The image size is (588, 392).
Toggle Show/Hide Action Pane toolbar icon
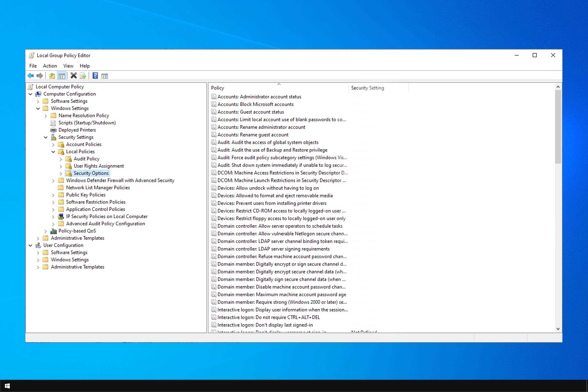coord(105,76)
